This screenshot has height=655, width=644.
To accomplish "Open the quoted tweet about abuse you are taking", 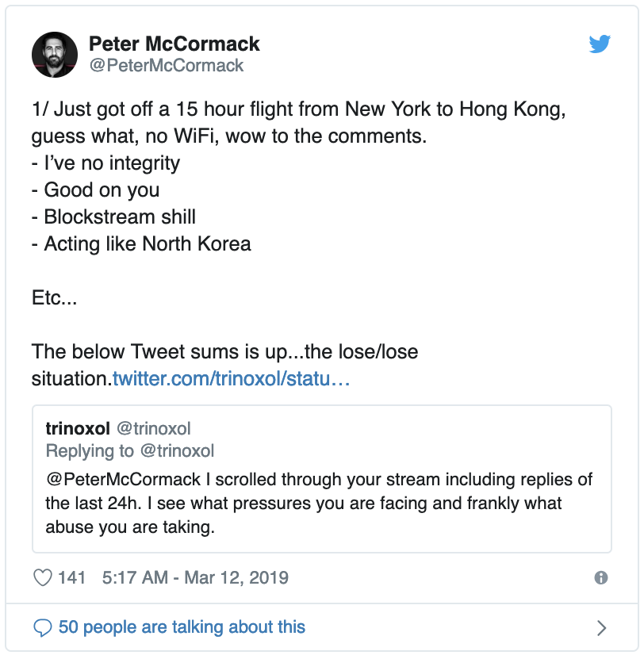I will (321, 503).
